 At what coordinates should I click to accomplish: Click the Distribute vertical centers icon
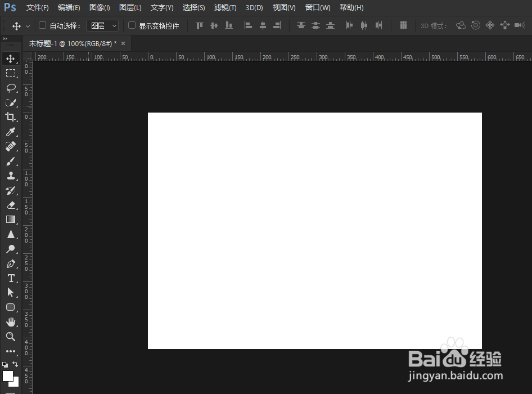point(315,25)
